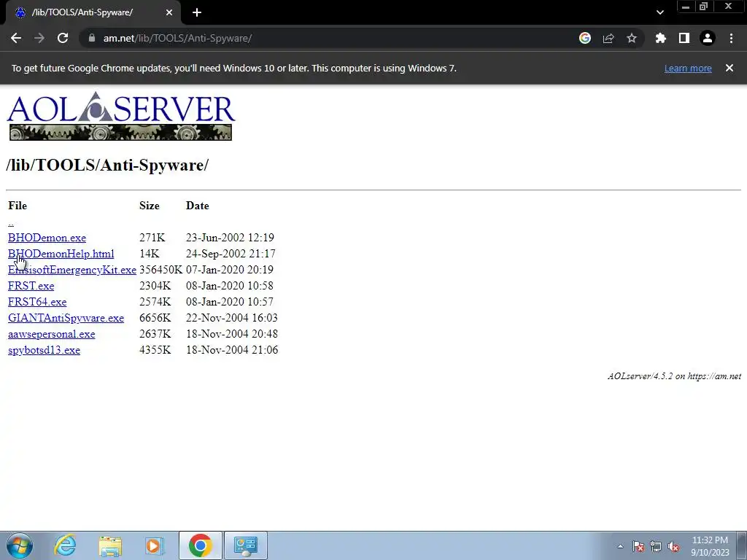Open Chrome three-dot menu
Image resolution: width=747 pixels, height=560 pixels.
(x=731, y=38)
